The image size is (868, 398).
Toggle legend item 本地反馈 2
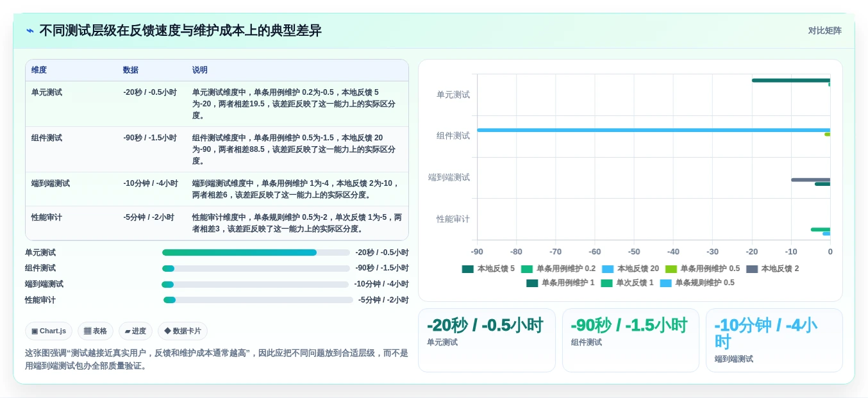coord(772,269)
